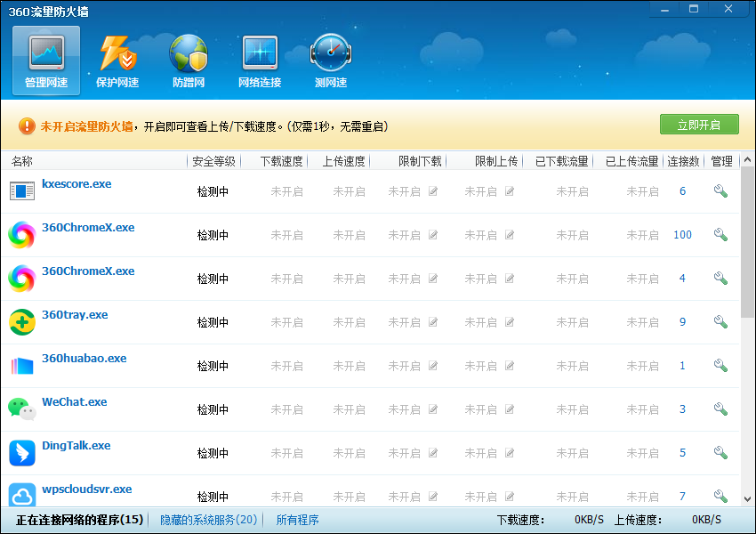Edit download limit for 360ChromeX.exe with 100 connections
Screen dimensions: 756x534
click(433, 235)
